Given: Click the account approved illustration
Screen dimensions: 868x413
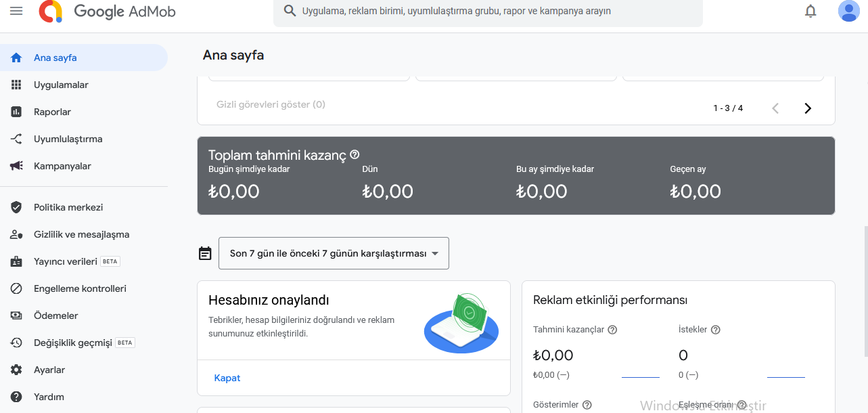Looking at the screenshot, I should 461,324.
